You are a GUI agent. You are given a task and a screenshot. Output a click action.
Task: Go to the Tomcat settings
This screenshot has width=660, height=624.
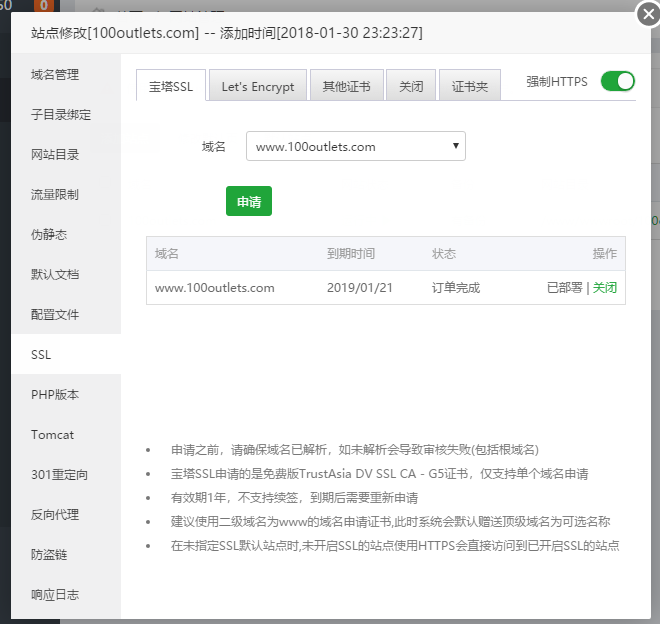click(52, 435)
